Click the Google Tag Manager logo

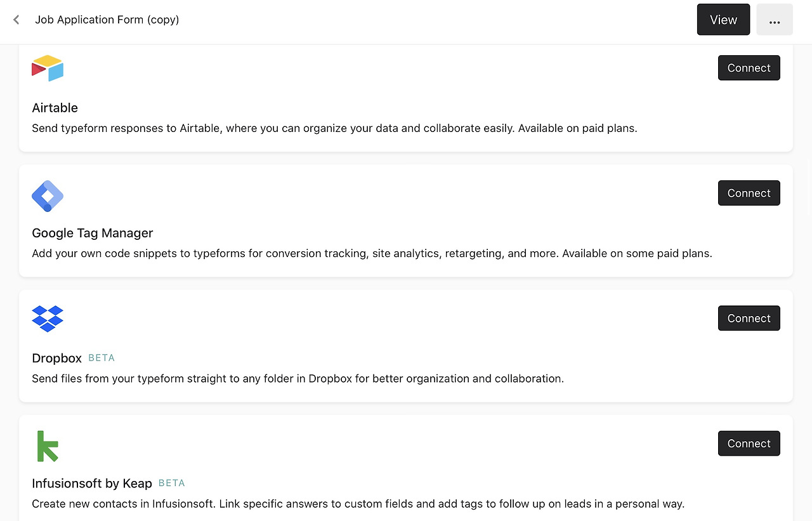point(48,196)
